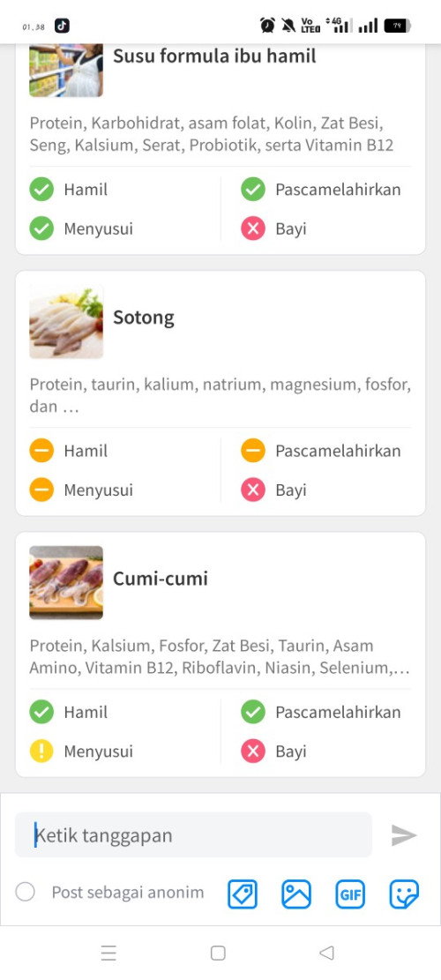Open the GIF picker

click(350, 894)
